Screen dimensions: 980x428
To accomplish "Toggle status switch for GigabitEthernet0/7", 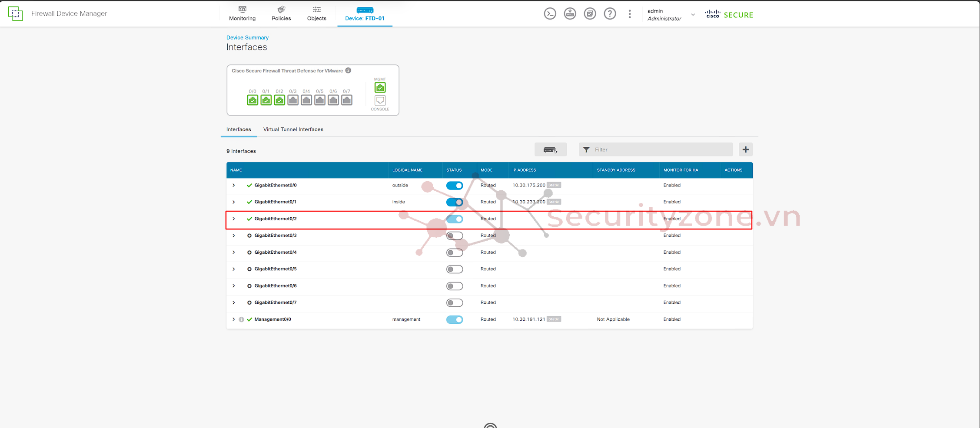I will click(x=455, y=303).
